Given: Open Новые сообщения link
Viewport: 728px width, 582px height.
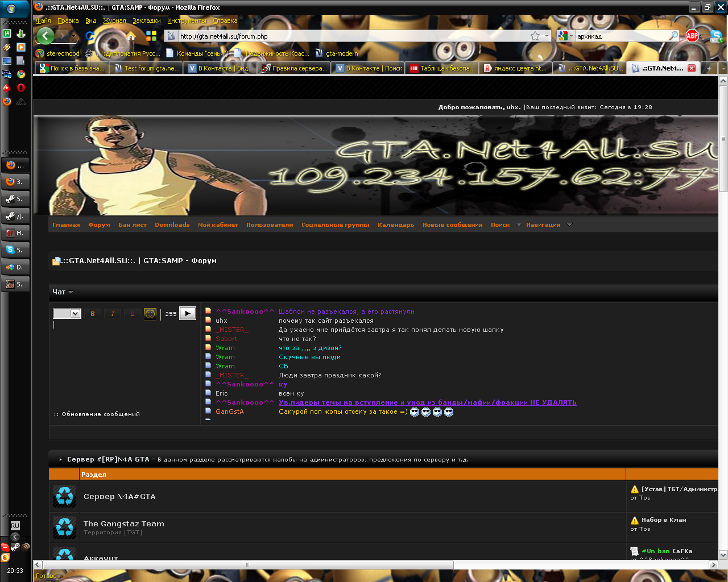Looking at the screenshot, I should (453, 225).
